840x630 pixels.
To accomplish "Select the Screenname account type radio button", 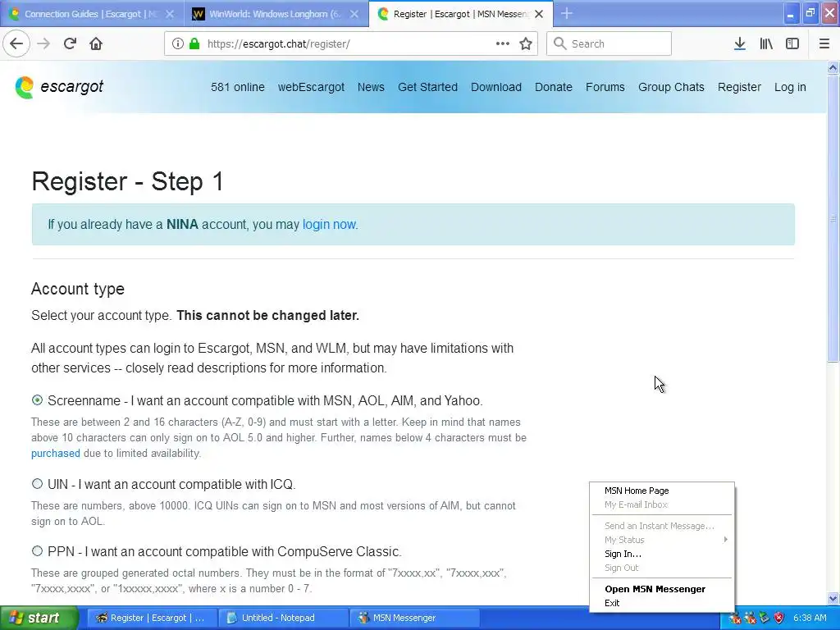I will [37, 400].
